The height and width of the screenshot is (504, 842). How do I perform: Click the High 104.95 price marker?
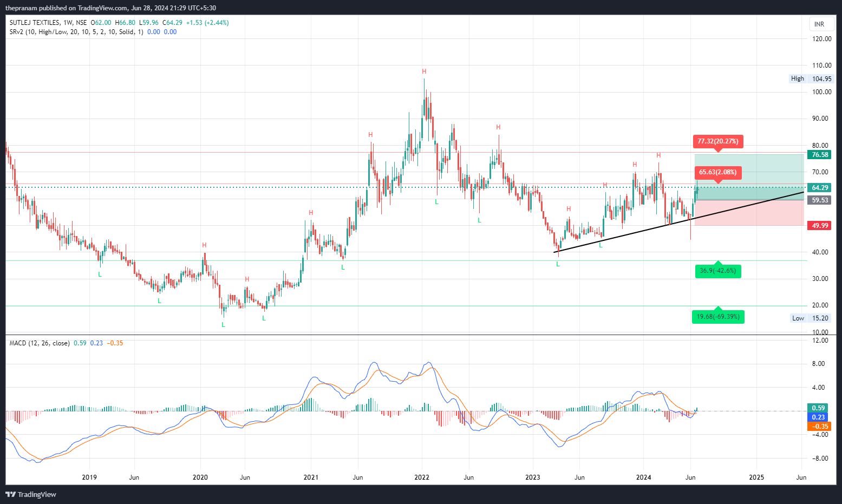click(811, 78)
